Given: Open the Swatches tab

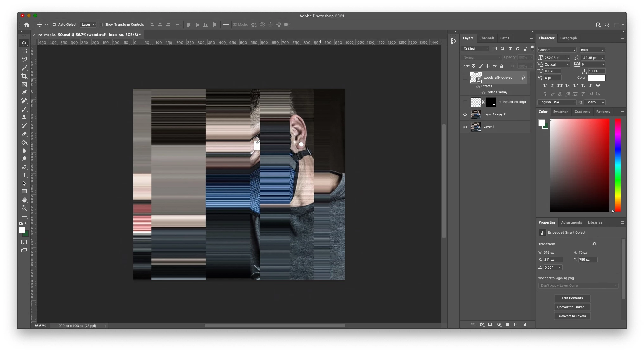Looking at the screenshot, I should pos(560,112).
